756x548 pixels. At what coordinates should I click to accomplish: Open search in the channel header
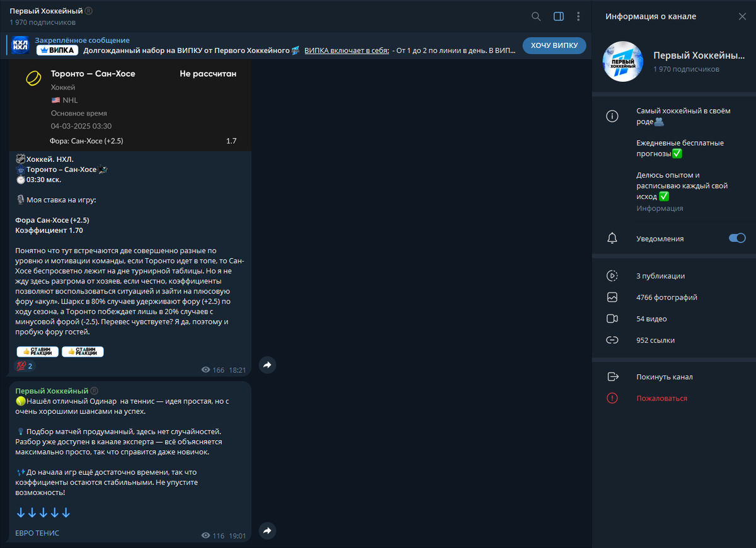coord(536,16)
